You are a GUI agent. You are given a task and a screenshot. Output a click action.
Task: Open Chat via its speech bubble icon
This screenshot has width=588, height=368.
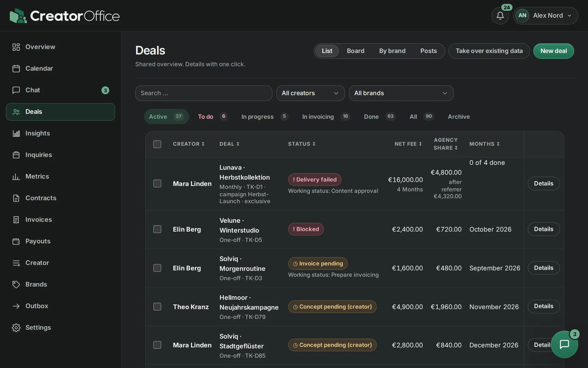click(16, 90)
